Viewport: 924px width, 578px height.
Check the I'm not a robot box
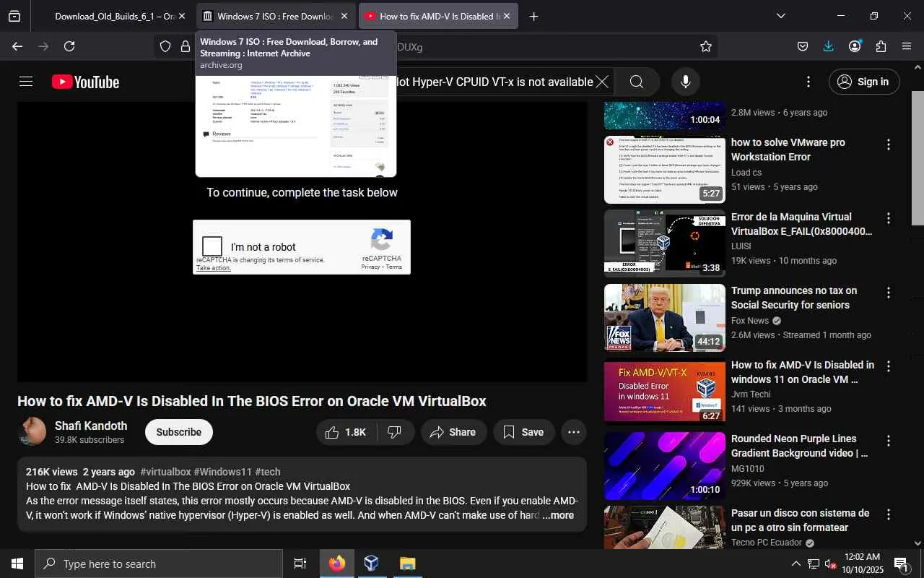pos(212,246)
